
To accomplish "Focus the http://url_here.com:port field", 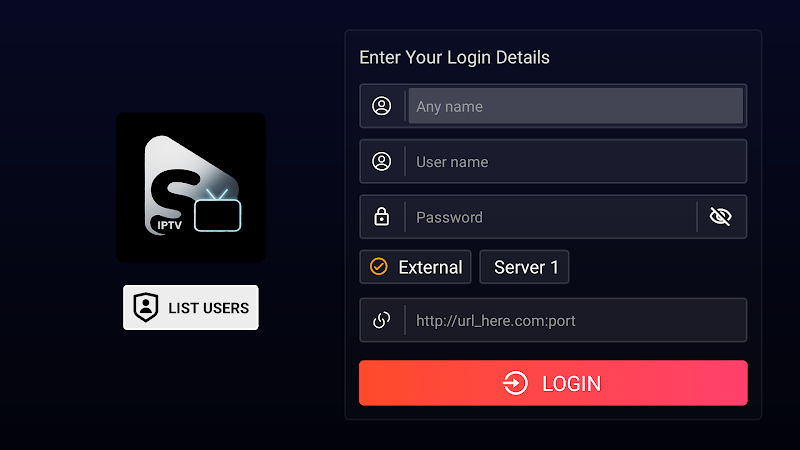I will [x=576, y=320].
